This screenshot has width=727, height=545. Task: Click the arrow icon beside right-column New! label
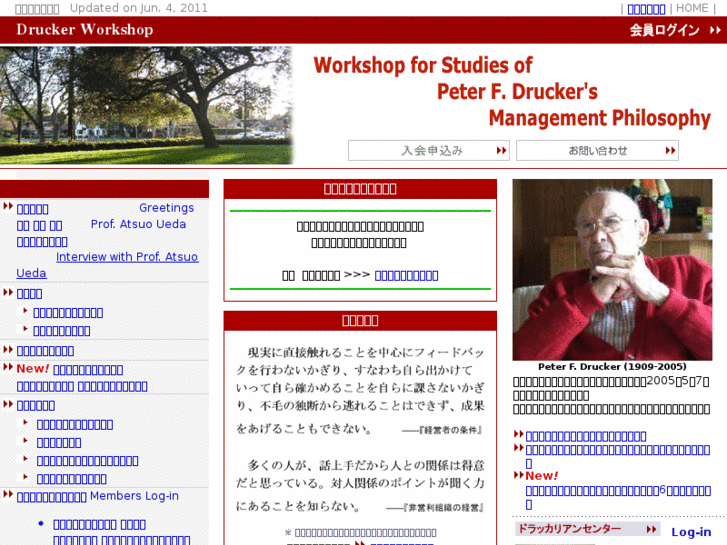[x=519, y=474]
